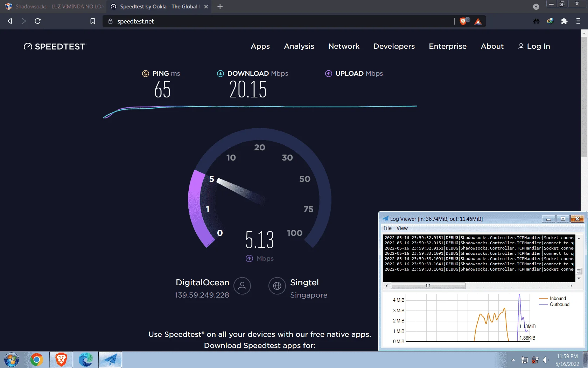Open the File menu in Log Viewer
The image size is (588, 368).
(x=387, y=228)
